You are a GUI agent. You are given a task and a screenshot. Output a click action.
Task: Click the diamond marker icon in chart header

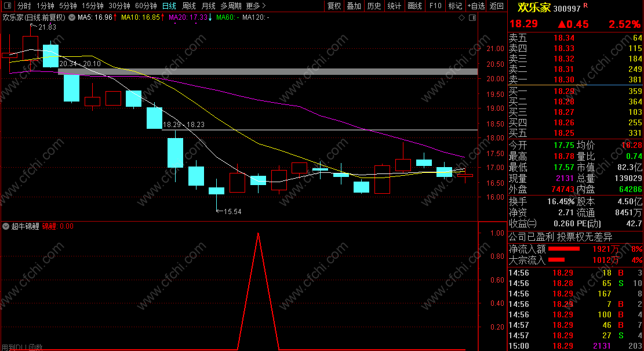pos(461,17)
